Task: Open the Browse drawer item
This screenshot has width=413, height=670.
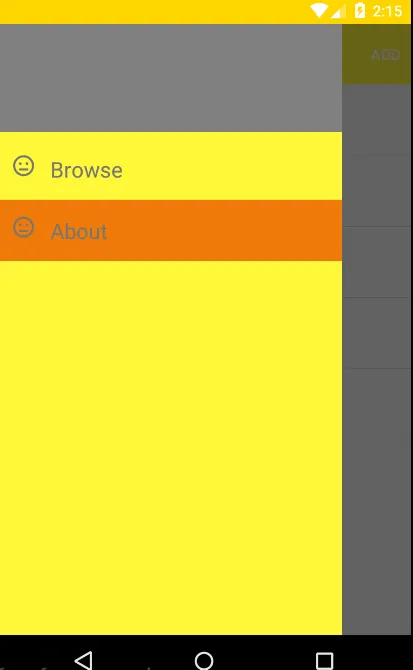Action: tap(171, 166)
